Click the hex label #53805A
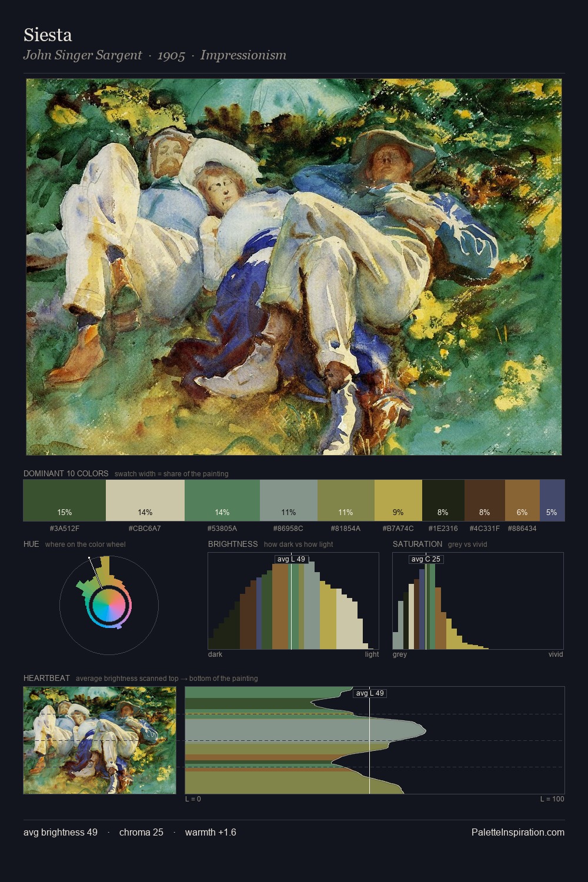The height and width of the screenshot is (882, 588). [x=222, y=529]
